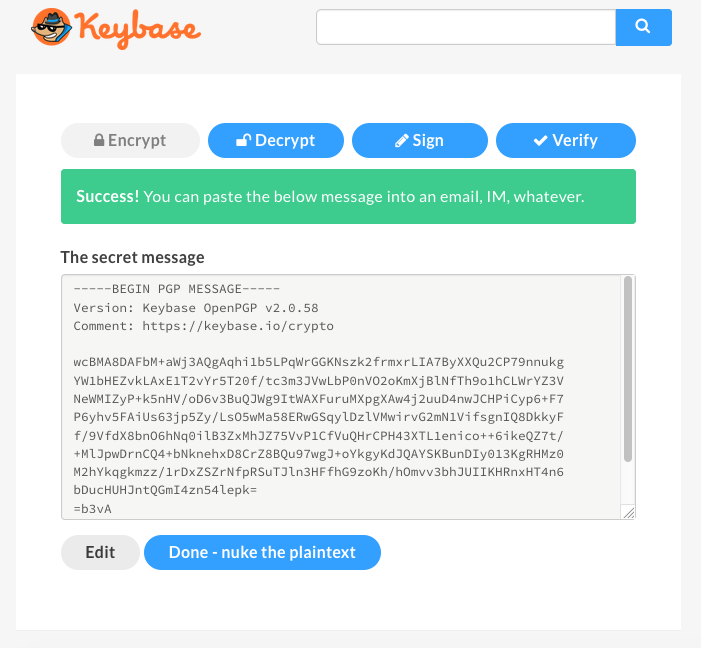Click the textarea resize grip icon
The height and width of the screenshot is (648, 701).
click(x=629, y=512)
